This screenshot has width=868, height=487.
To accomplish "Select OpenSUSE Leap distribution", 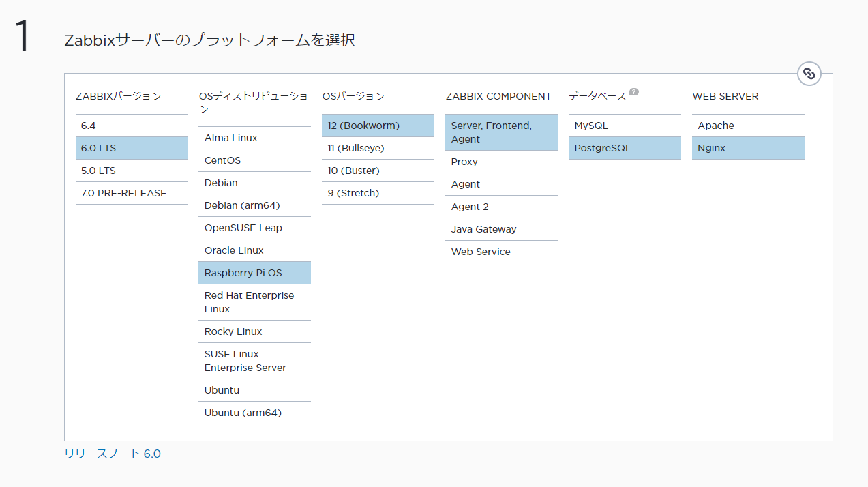I will click(254, 228).
